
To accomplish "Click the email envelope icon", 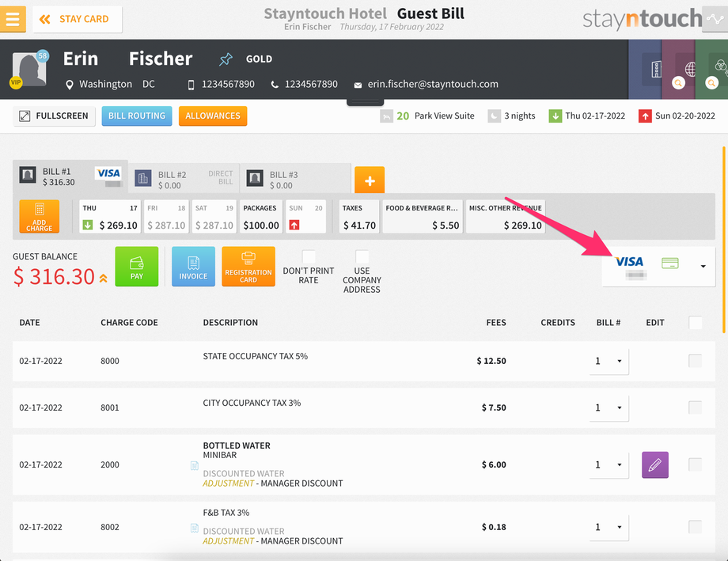I will 358,85.
